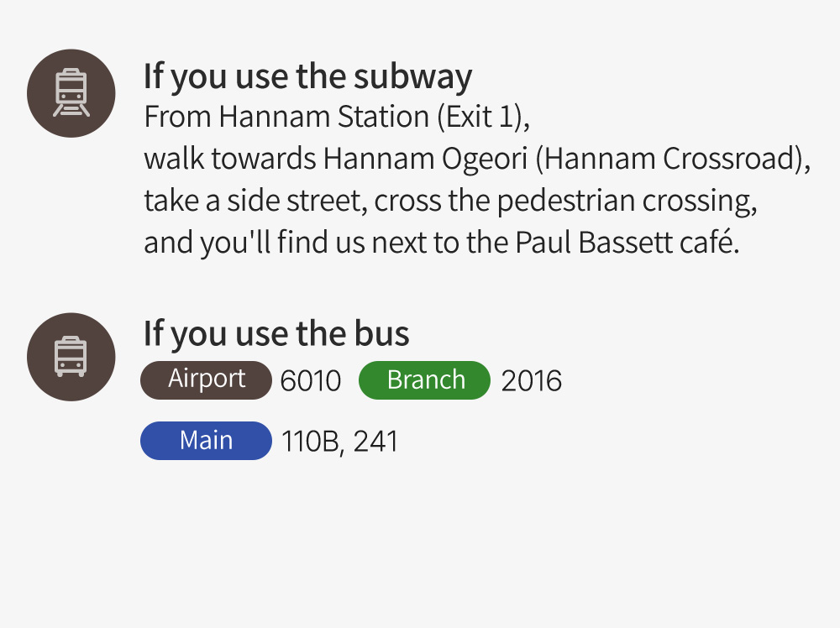The image size is (840, 628).
Task: Select the green Branch bus badge
Action: pos(424,380)
